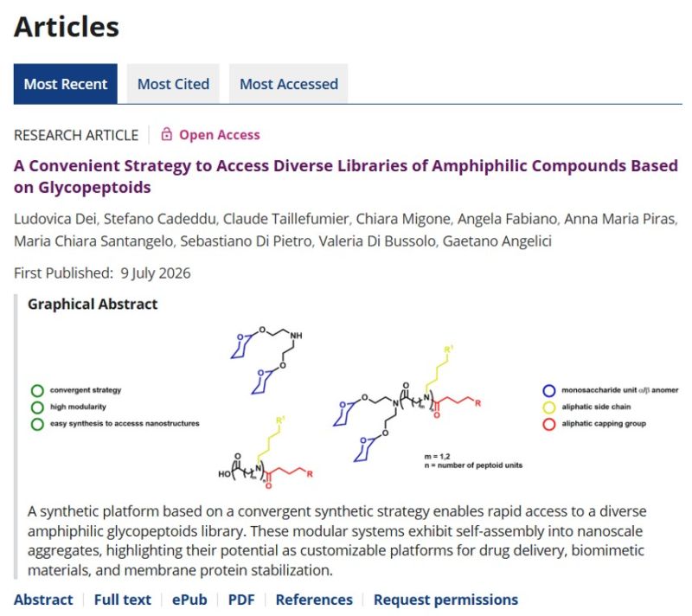Viewport: 692px width, 616px height.
Task: Click the green convergent strategy circle
Action: click(x=37, y=390)
